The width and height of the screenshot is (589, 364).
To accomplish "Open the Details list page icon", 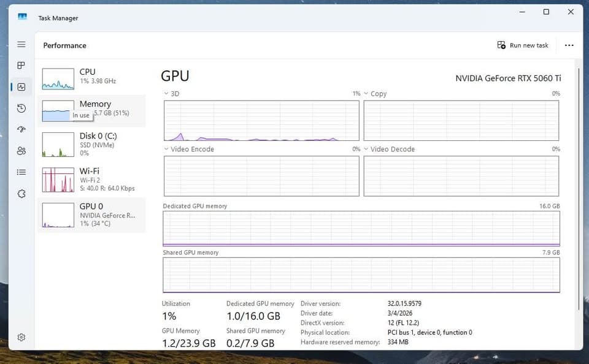I will coord(21,172).
